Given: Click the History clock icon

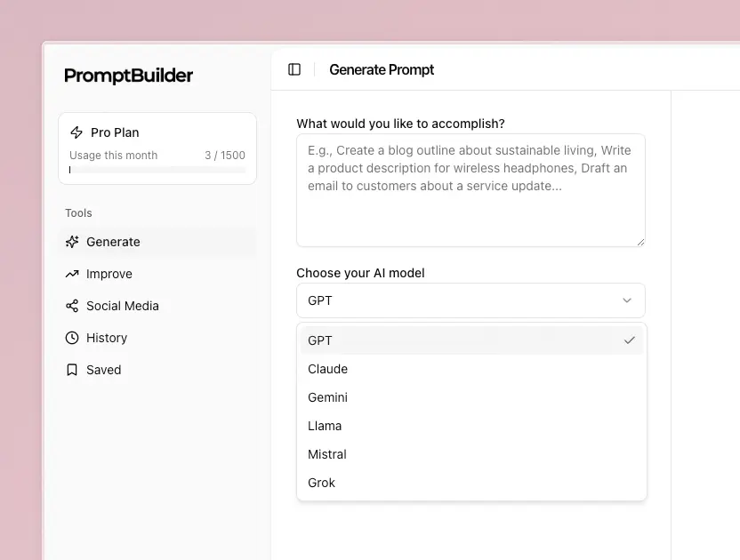Looking at the screenshot, I should point(72,338).
